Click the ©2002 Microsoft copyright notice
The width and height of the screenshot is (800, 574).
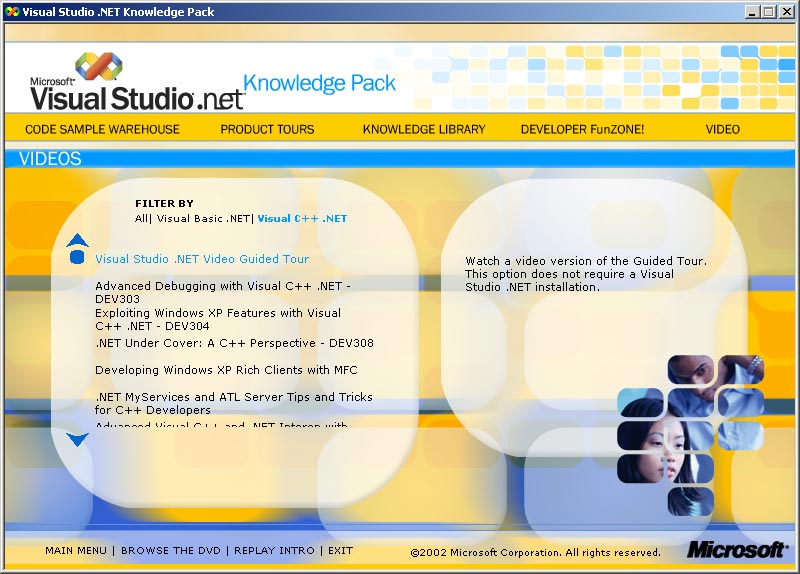(535, 552)
